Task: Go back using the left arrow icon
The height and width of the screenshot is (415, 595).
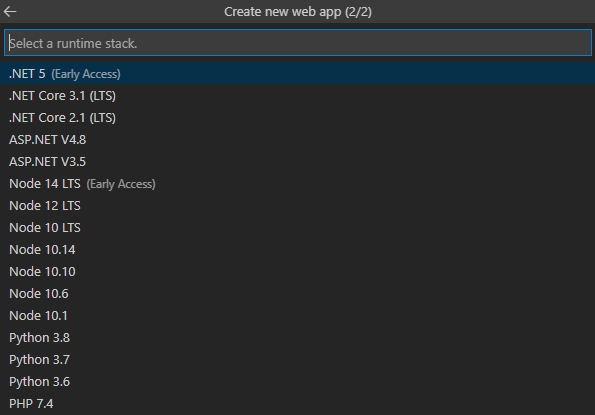Action: 10,12
